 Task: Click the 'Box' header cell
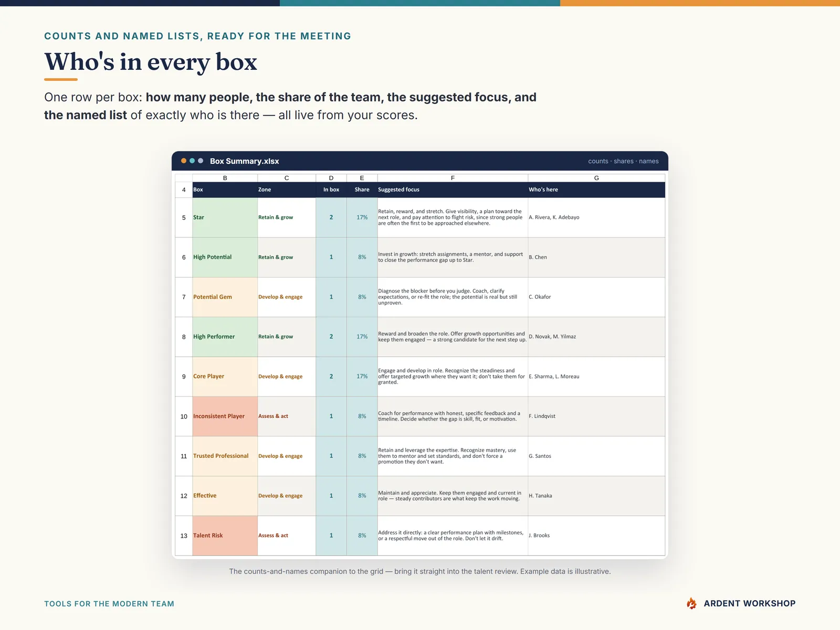click(x=225, y=190)
